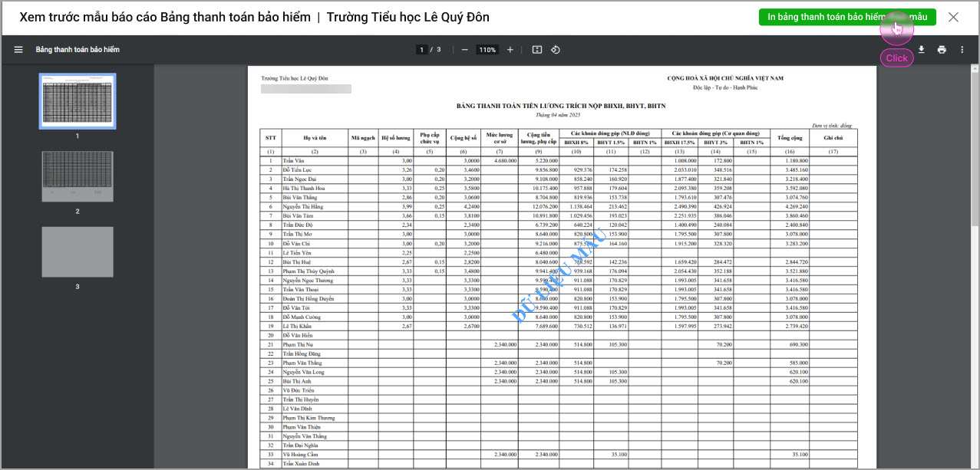980x470 pixels.
Task: Click the name 'Đỗ Tiến Lực'
Action: coord(297,169)
